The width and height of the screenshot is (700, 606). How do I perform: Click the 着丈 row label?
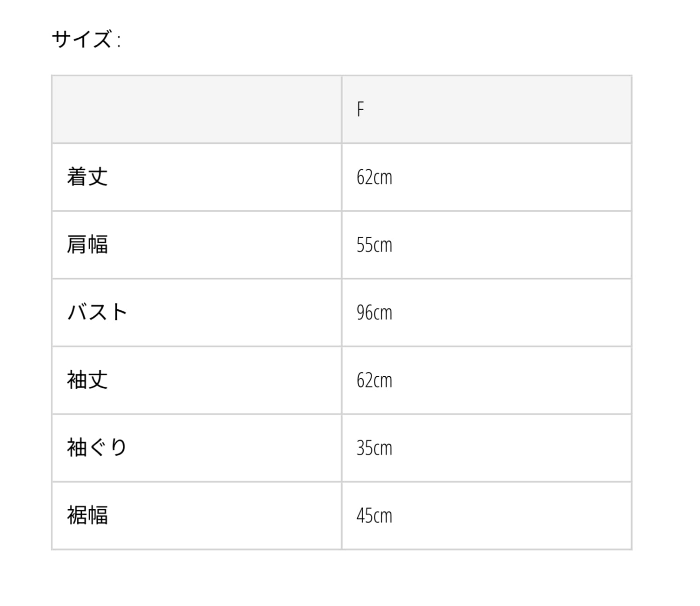tap(87, 177)
